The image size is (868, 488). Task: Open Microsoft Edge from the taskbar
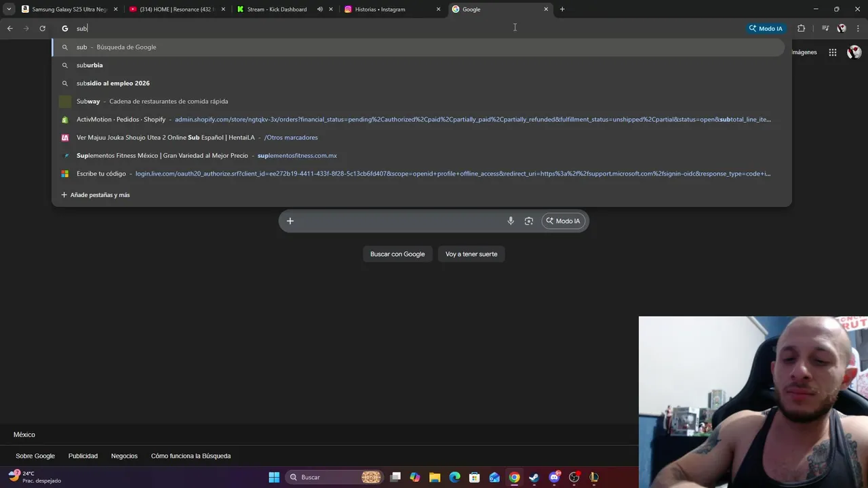[x=455, y=477]
